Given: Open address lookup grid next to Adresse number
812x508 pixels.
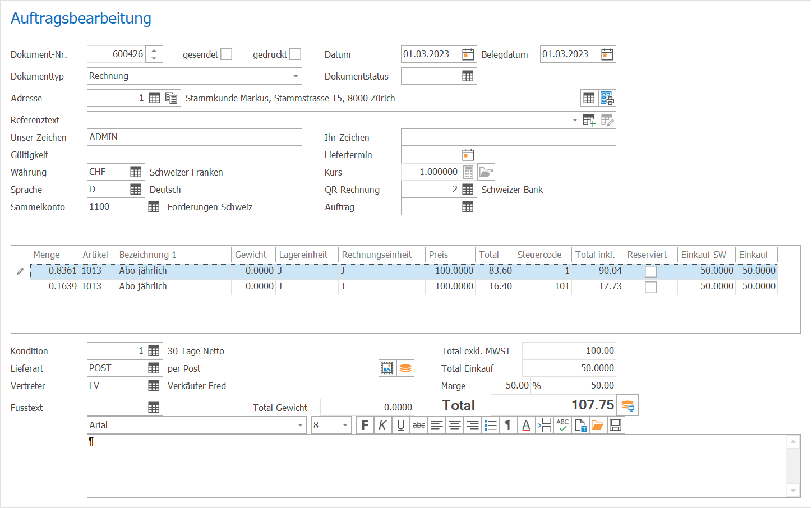Looking at the screenshot, I should click(x=154, y=98).
